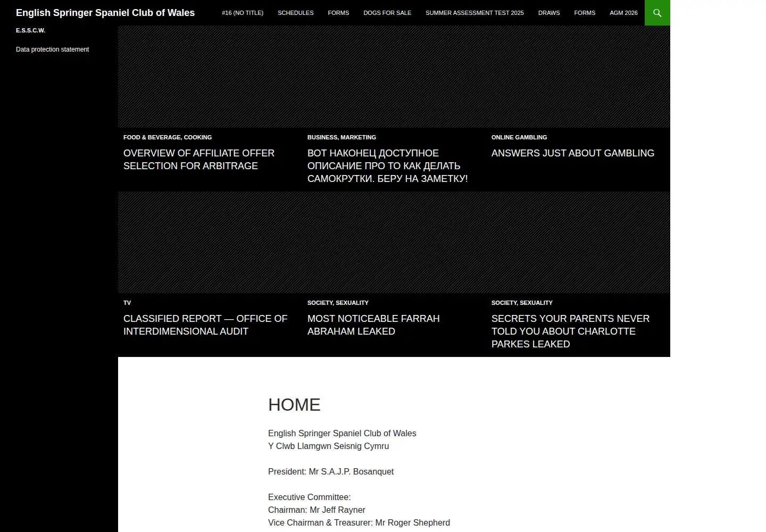
Task: Open FORMS menu item beside DRAWS
Action: point(585,13)
